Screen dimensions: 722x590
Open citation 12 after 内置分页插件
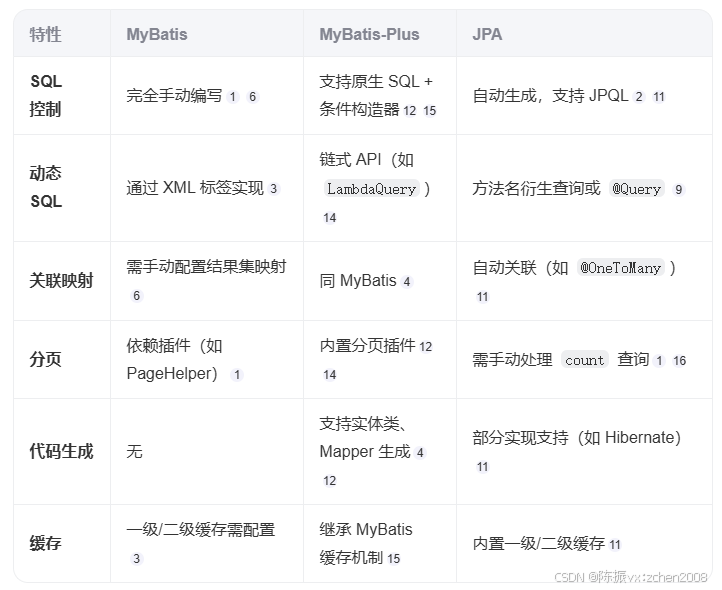point(426,346)
